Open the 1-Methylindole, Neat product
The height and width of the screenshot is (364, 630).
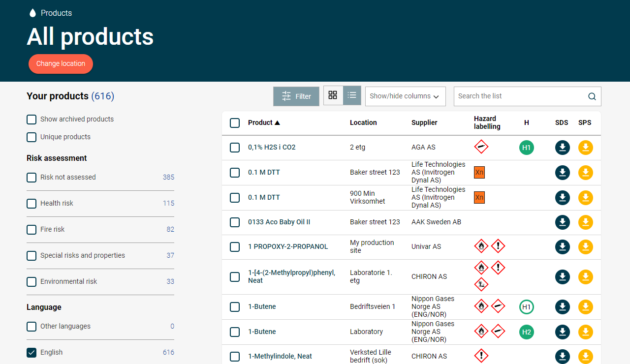(280, 356)
